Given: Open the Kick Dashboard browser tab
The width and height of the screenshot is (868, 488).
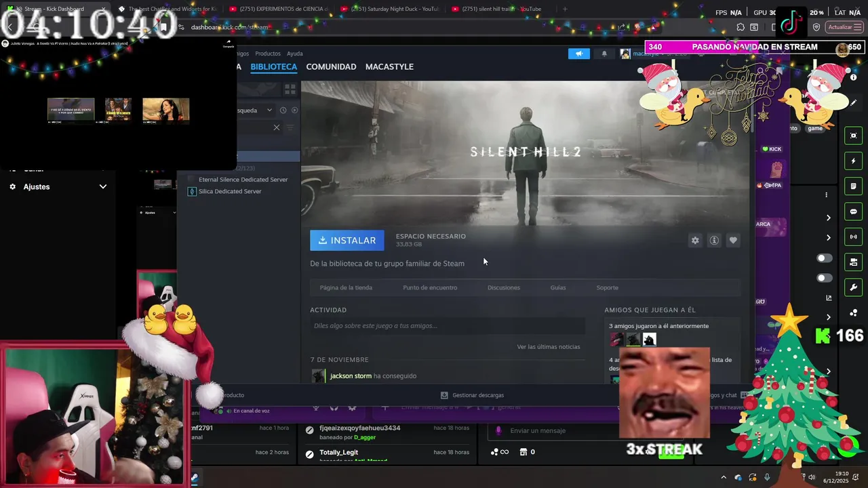Looking at the screenshot, I should [x=54, y=9].
